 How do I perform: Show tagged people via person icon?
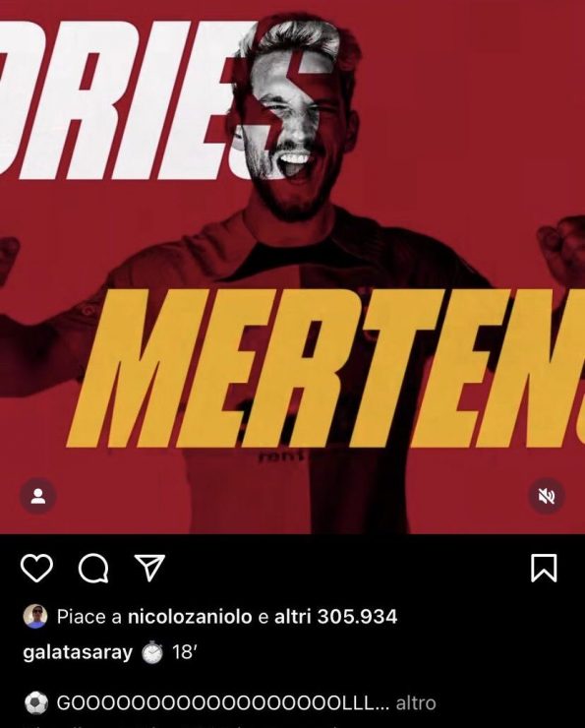[38, 496]
